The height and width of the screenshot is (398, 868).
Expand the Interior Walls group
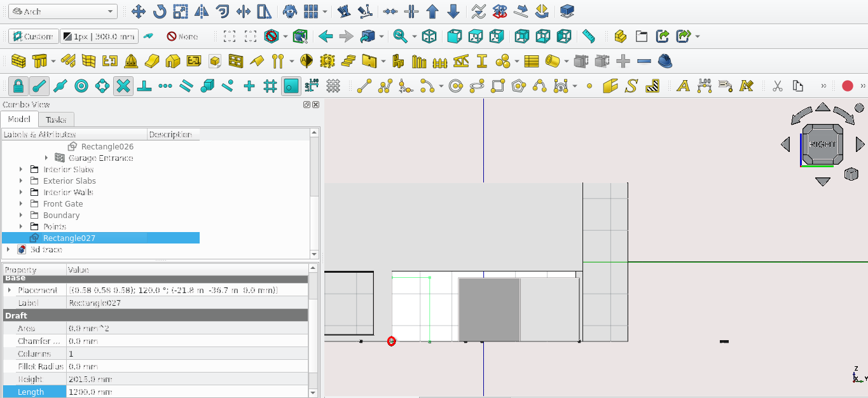[x=21, y=193]
